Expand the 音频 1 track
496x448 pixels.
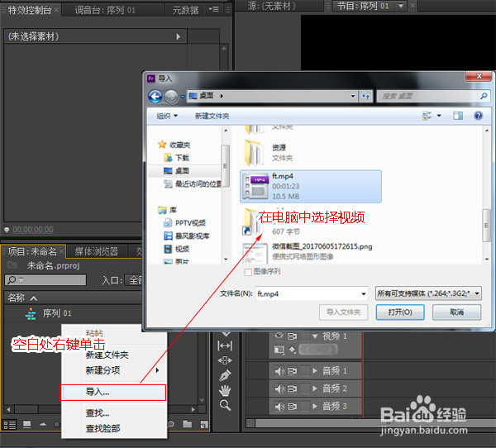pyautogui.click(x=315, y=370)
